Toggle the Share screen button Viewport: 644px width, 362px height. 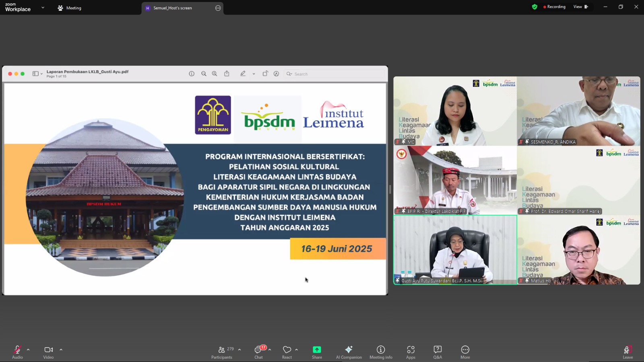point(317,352)
